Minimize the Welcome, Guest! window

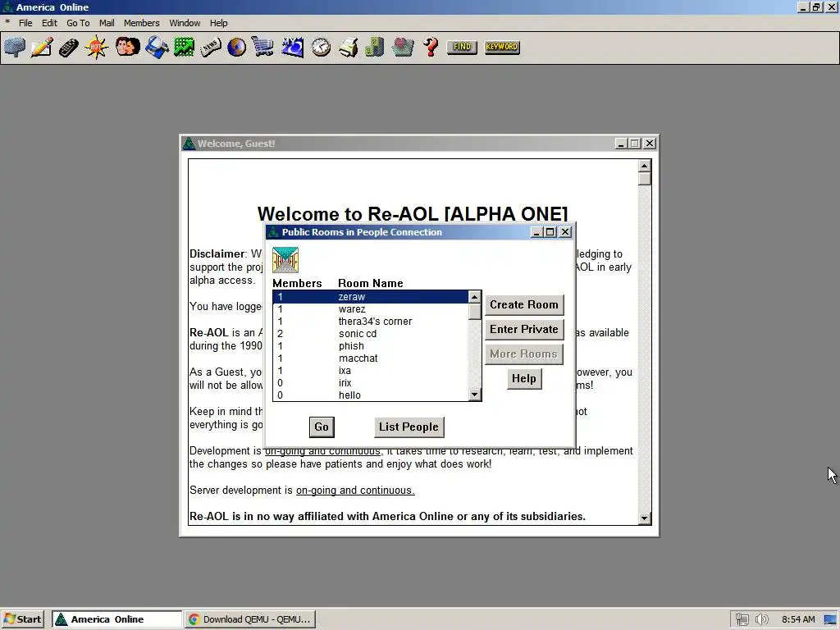pos(621,144)
